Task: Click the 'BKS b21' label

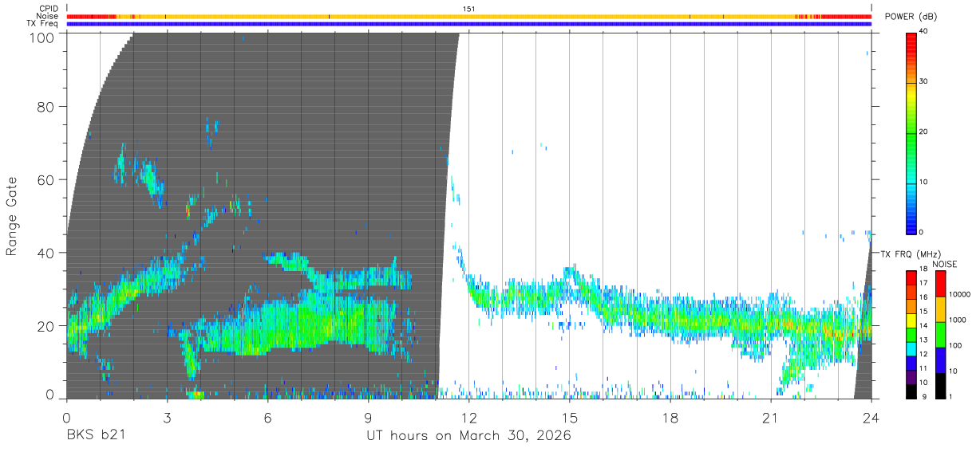Action: pyautogui.click(x=95, y=436)
